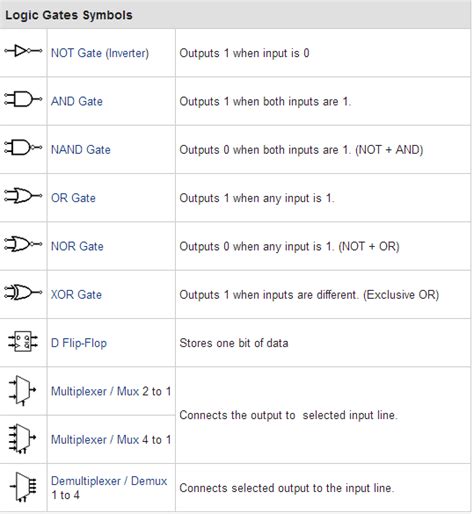Open the OR Gate link
This screenshot has height=514, width=474.
[73, 198]
